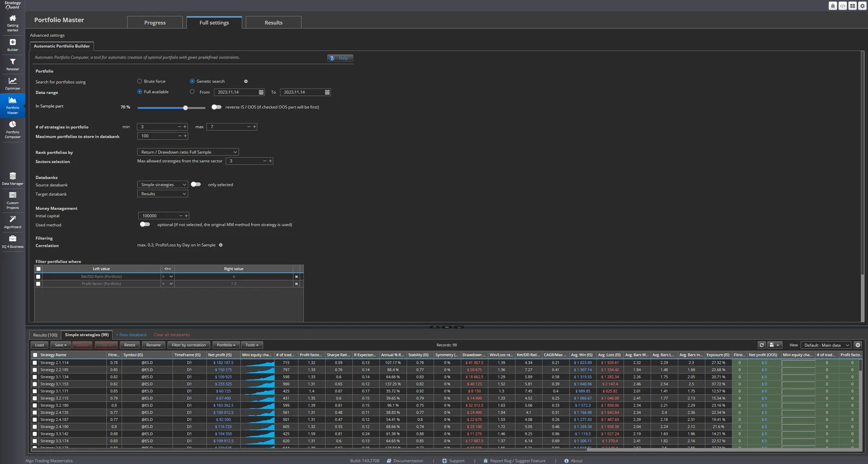Click the Load button

coord(40,345)
